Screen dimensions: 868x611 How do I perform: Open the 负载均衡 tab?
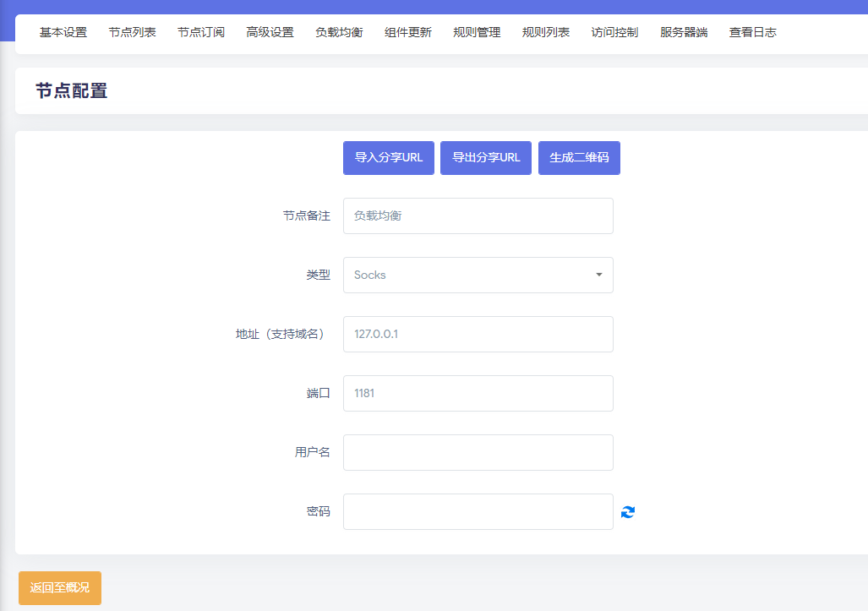tap(339, 33)
